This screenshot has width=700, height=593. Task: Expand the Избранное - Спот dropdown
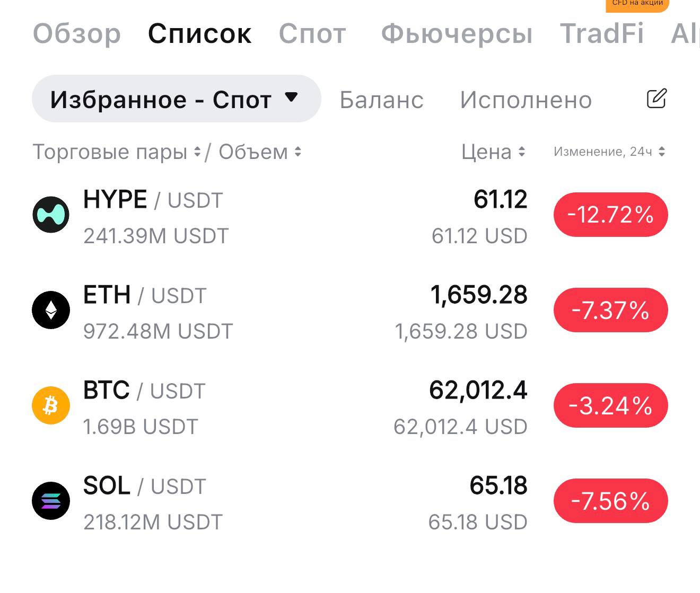(177, 99)
